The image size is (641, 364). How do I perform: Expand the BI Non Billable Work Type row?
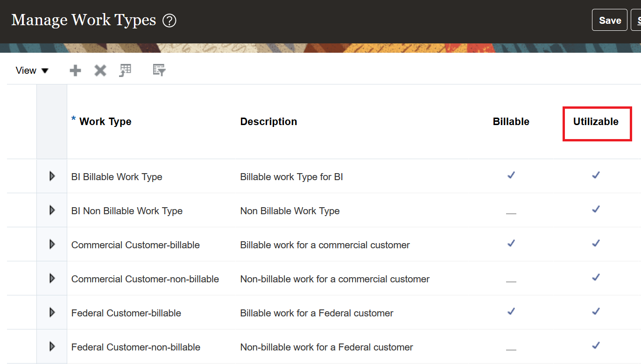click(52, 210)
